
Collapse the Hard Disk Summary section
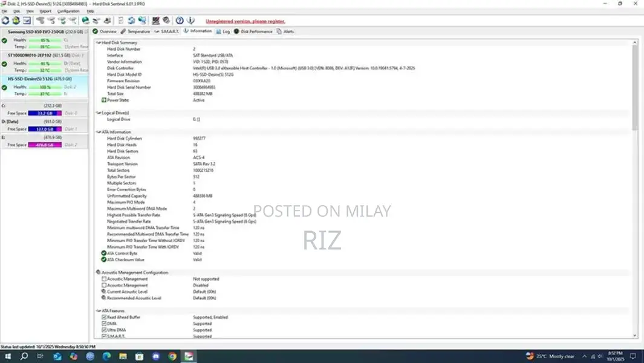click(99, 43)
